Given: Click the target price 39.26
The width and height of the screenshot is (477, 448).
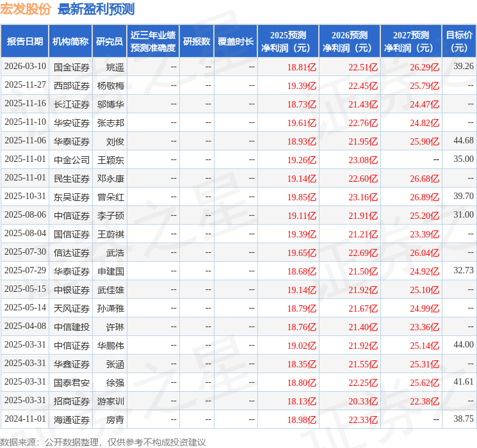Looking at the screenshot, I should click(464, 67).
